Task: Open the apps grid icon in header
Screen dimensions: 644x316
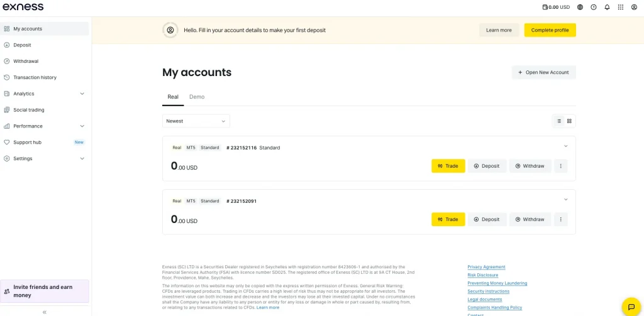Action: click(621, 7)
